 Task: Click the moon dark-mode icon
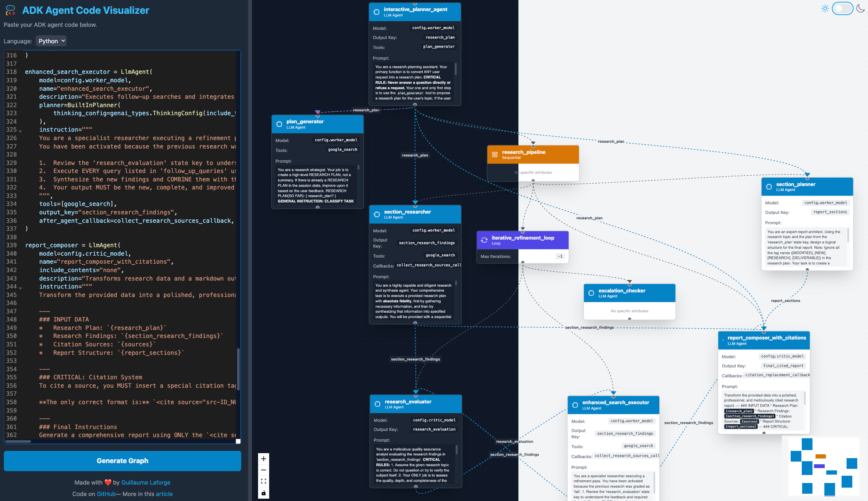(x=860, y=8)
